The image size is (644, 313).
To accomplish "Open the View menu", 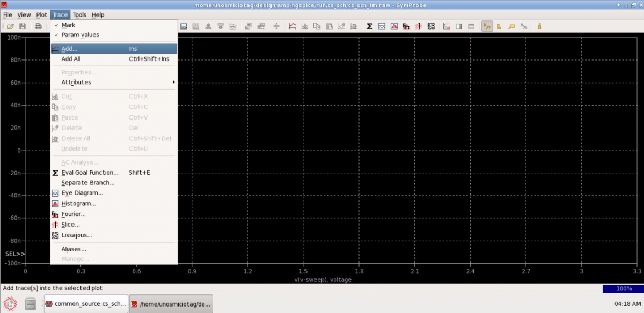I will click(x=24, y=15).
